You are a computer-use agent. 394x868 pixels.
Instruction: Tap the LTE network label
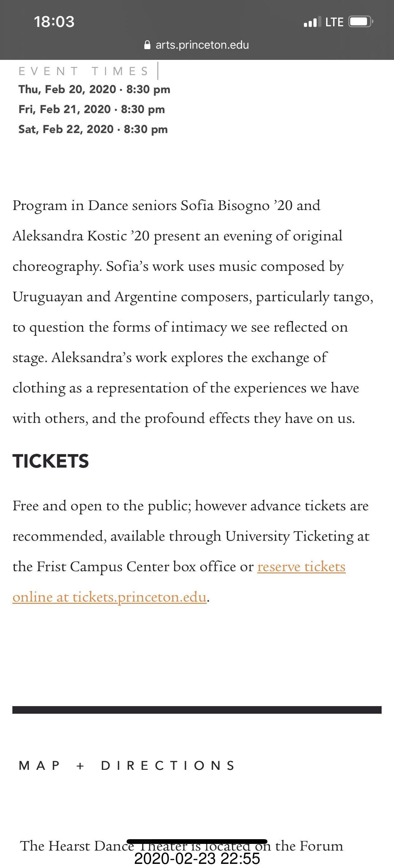coord(334,22)
